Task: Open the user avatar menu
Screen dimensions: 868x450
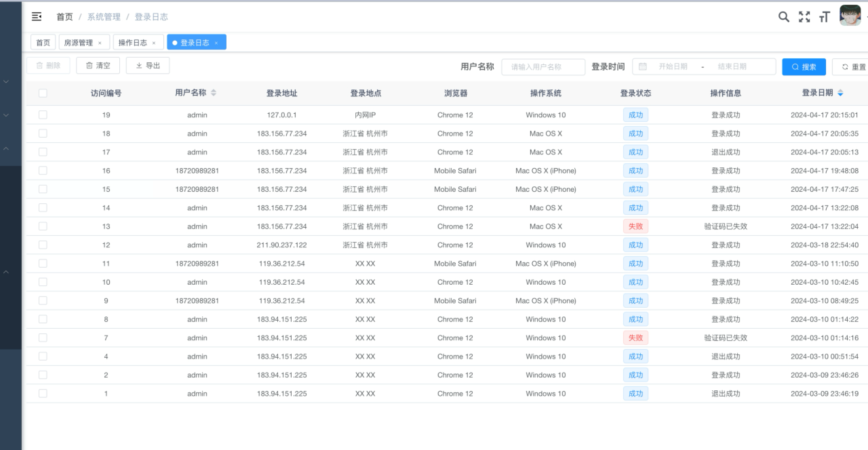Action: pyautogui.click(x=850, y=16)
